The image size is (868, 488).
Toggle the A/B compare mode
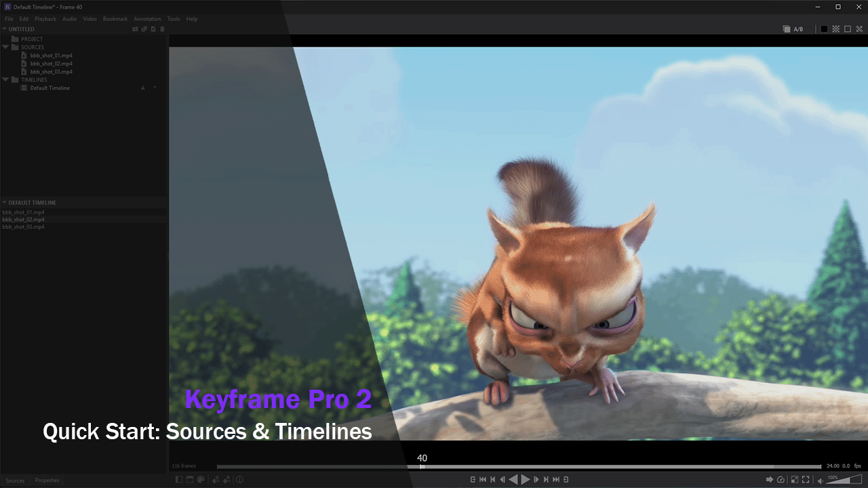(x=793, y=29)
